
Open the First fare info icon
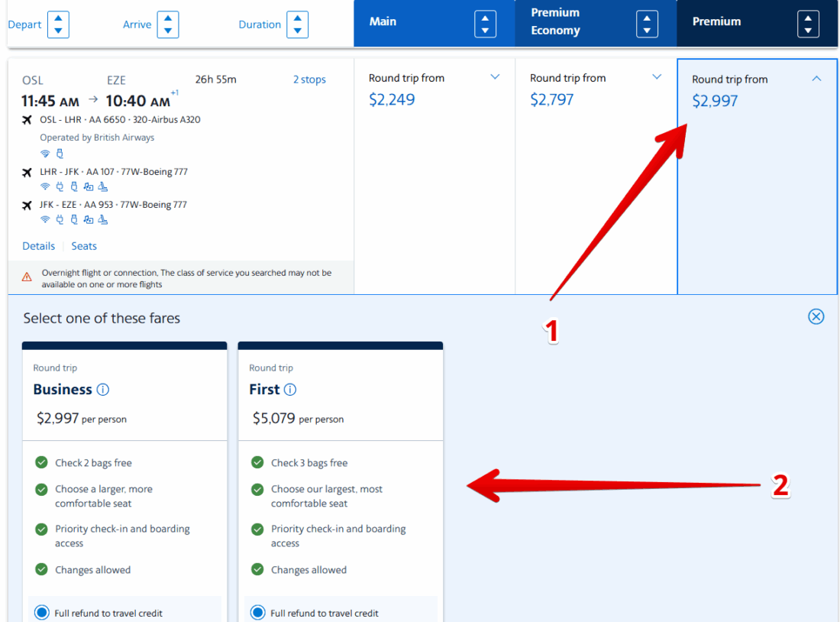[x=290, y=390]
